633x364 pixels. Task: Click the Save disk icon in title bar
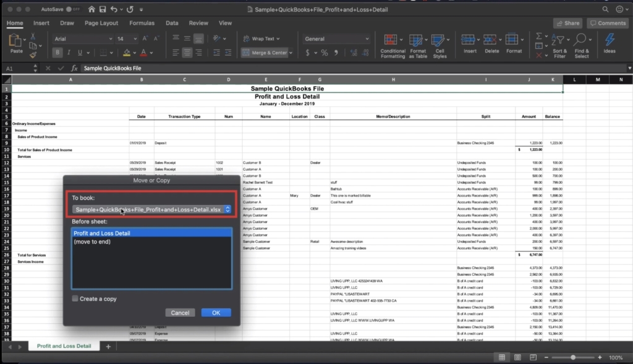[x=103, y=9]
